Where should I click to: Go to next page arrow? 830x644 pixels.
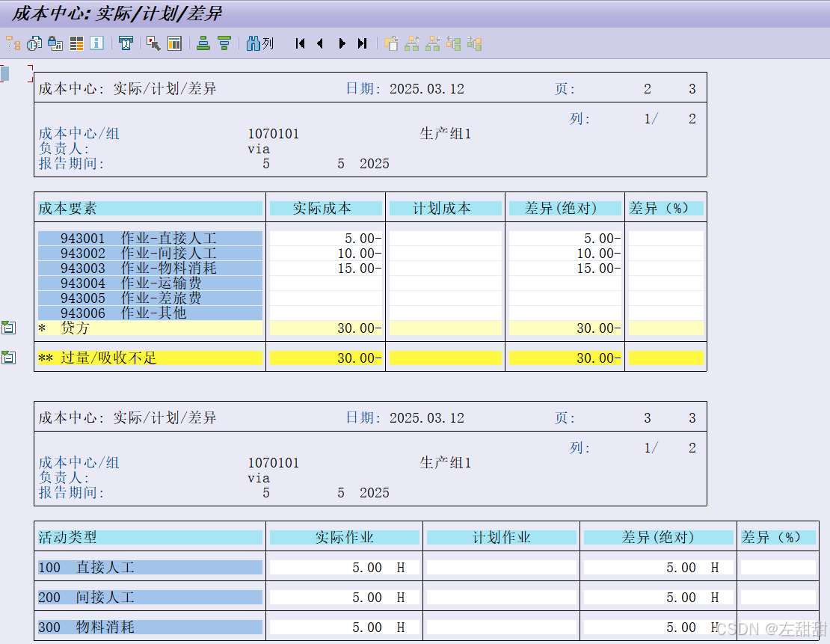pos(342,43)
